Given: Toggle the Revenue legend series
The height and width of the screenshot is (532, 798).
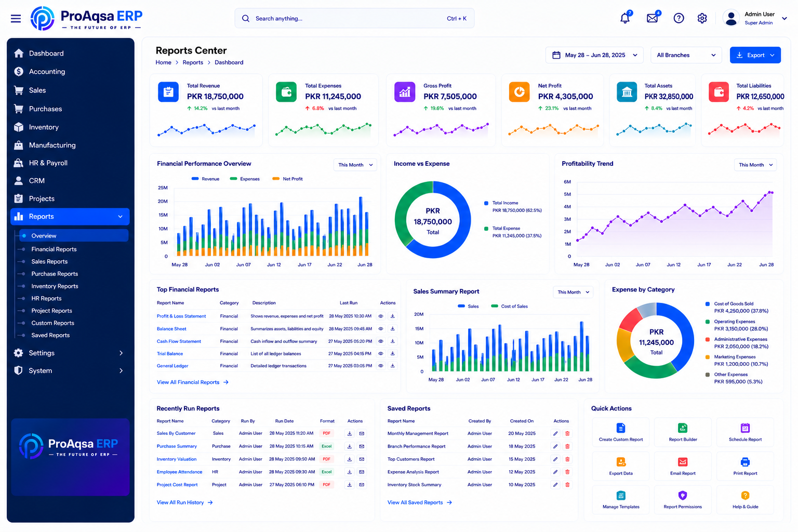Looking at the screenshot, I should 205,179.
